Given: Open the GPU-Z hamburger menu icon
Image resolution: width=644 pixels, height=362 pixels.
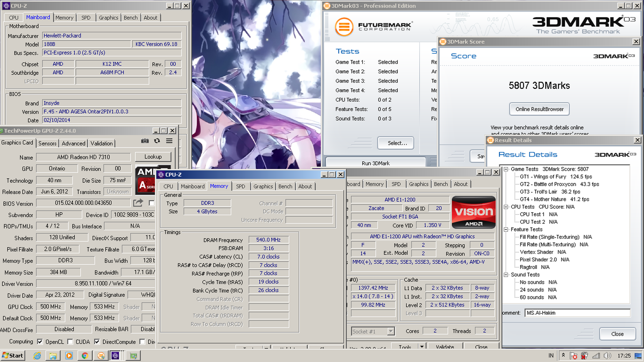Looking at the screenshot, I should point(169,141).
